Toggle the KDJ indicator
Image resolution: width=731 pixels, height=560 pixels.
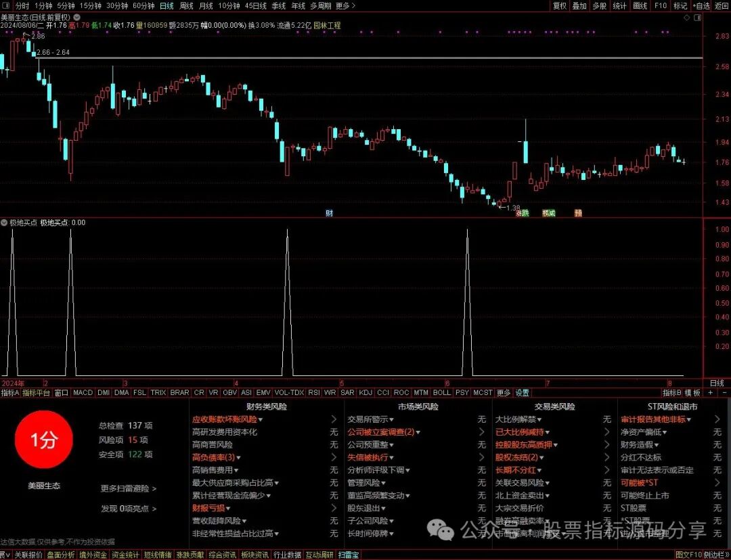coord(365,393)
